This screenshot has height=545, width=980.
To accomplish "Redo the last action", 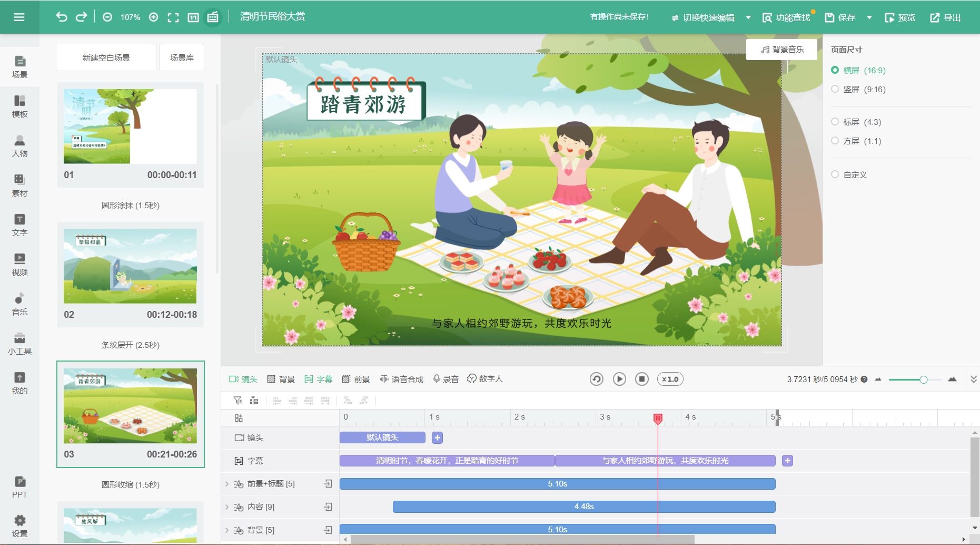I will coord(81,17).
